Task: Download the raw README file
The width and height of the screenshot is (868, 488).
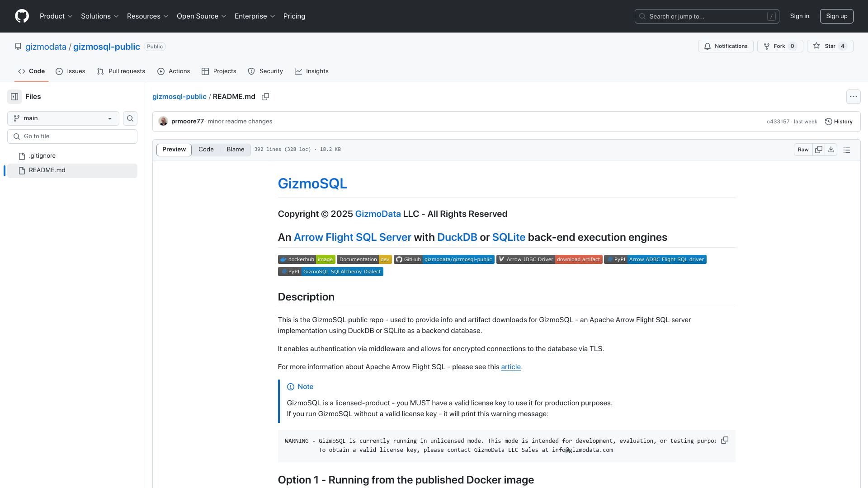Action: click(x=831, y=150)
